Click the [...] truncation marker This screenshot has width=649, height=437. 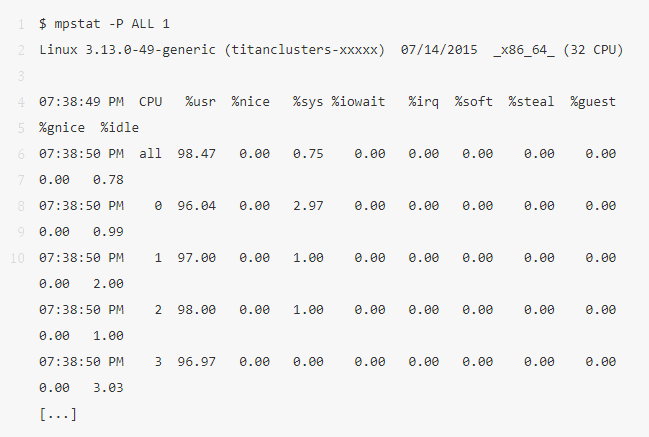click(x=58, y=413)
